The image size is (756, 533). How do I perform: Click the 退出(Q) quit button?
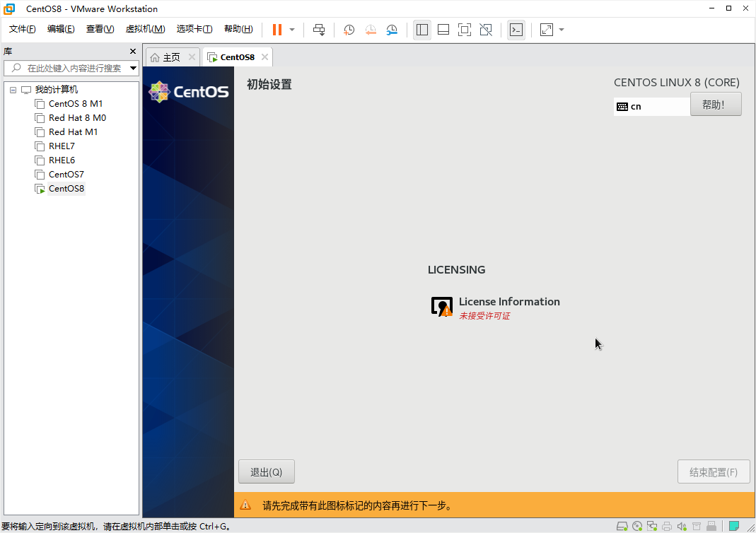point(266,471)
